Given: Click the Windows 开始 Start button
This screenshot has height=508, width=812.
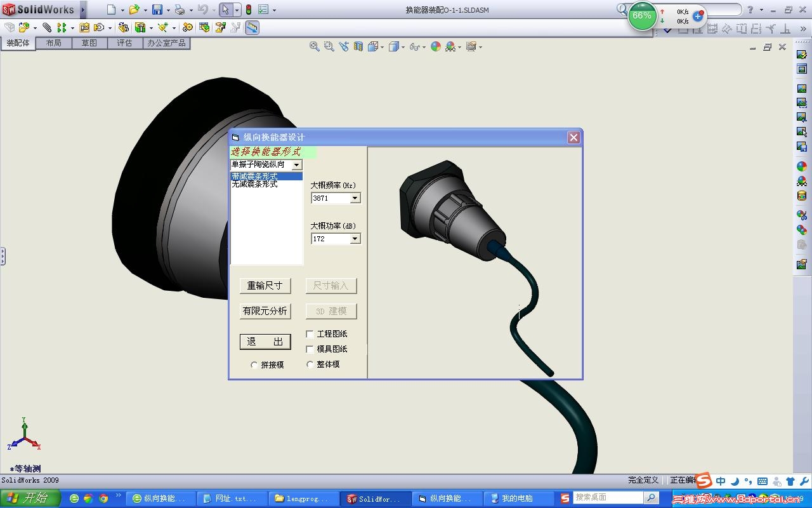Looking at the screenshot, I should click(x=30, y=498).
